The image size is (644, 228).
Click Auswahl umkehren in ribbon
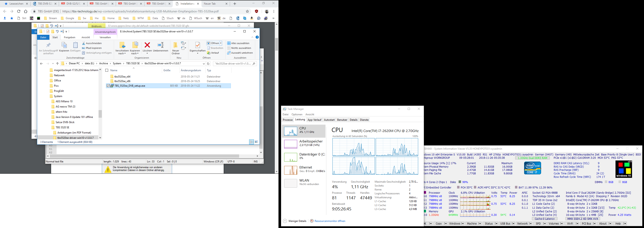(240, 53)
